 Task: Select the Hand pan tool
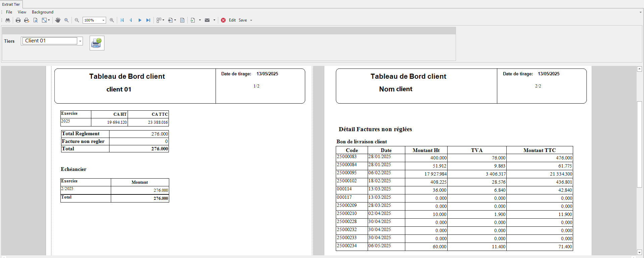[58, 20]
